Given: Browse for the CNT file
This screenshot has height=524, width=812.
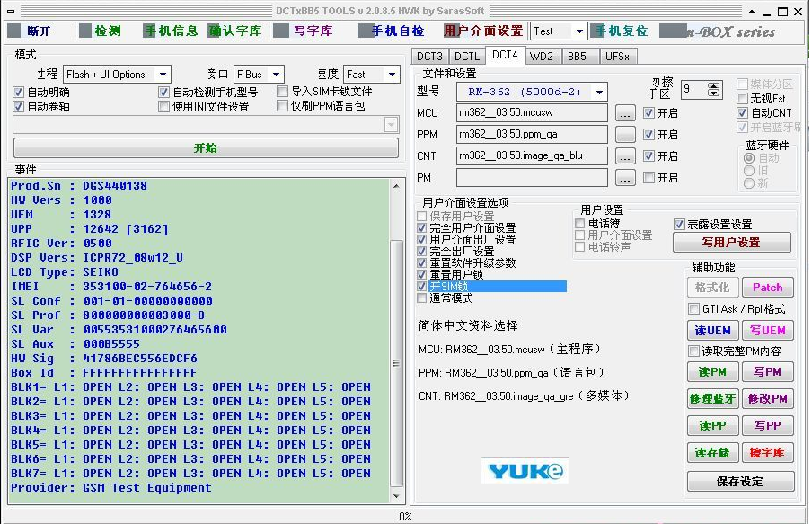Looking at the screenshot, I should click(625, 156).
